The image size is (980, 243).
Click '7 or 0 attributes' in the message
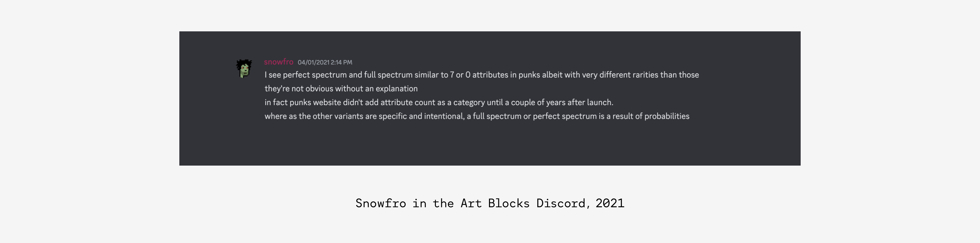click(479, 75)
